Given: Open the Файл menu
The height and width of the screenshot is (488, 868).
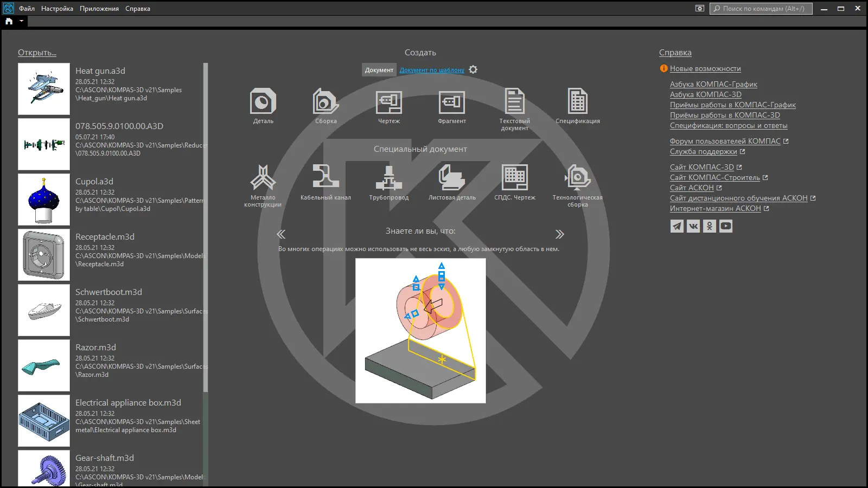Looking at the screenshot, I should point(27,9).
